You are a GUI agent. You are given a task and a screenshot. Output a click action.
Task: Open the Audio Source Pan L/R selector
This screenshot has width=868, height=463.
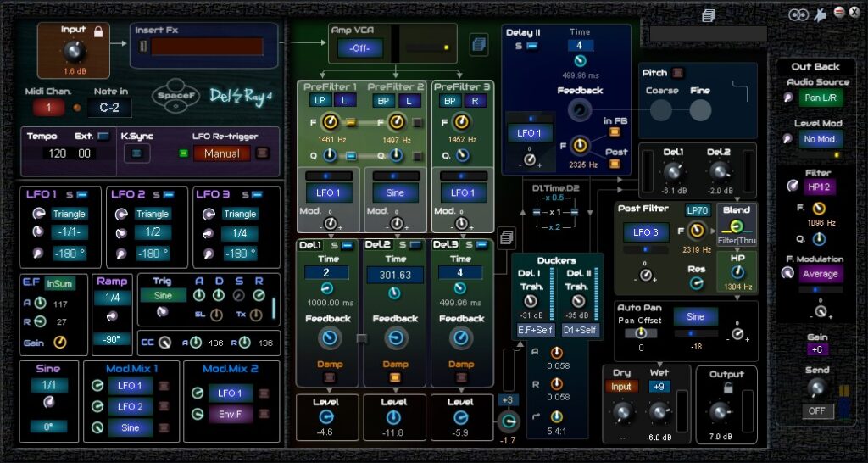click(x=820, y=98)
